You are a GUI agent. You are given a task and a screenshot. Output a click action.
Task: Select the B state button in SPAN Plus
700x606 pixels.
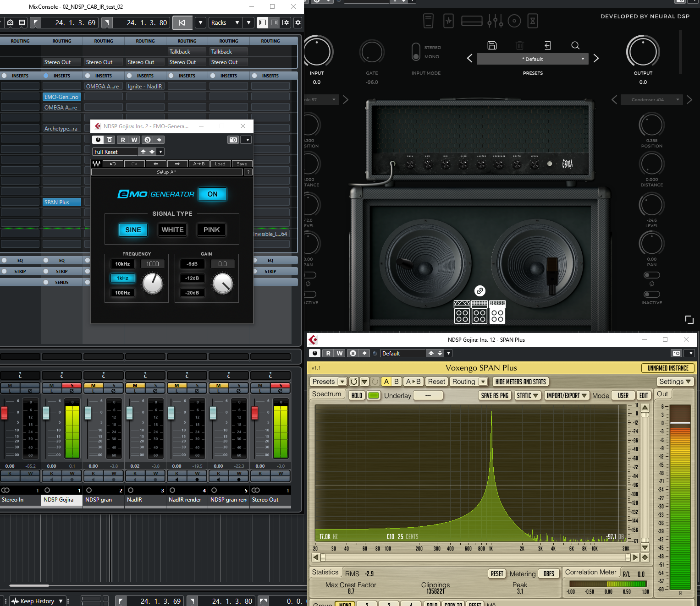coord(397,382)
